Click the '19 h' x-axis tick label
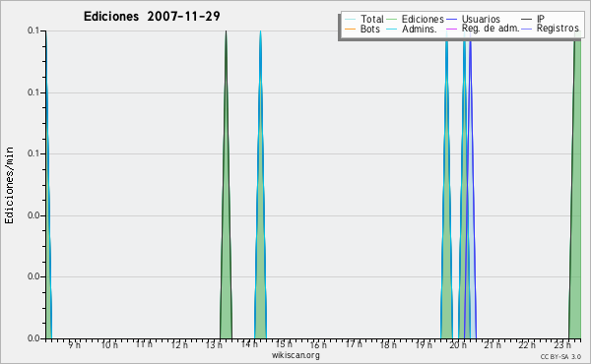 click(x=424, y=344)
